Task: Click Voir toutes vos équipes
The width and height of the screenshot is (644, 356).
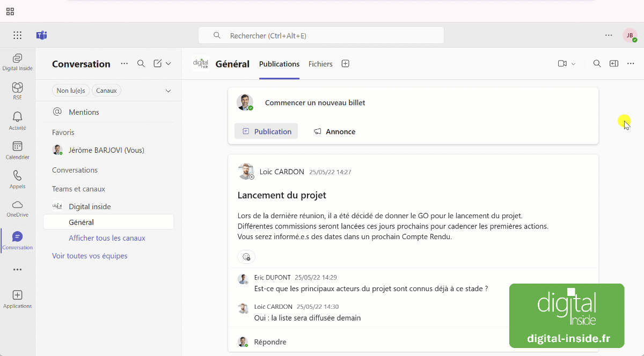Action: (x=90, y=256)
